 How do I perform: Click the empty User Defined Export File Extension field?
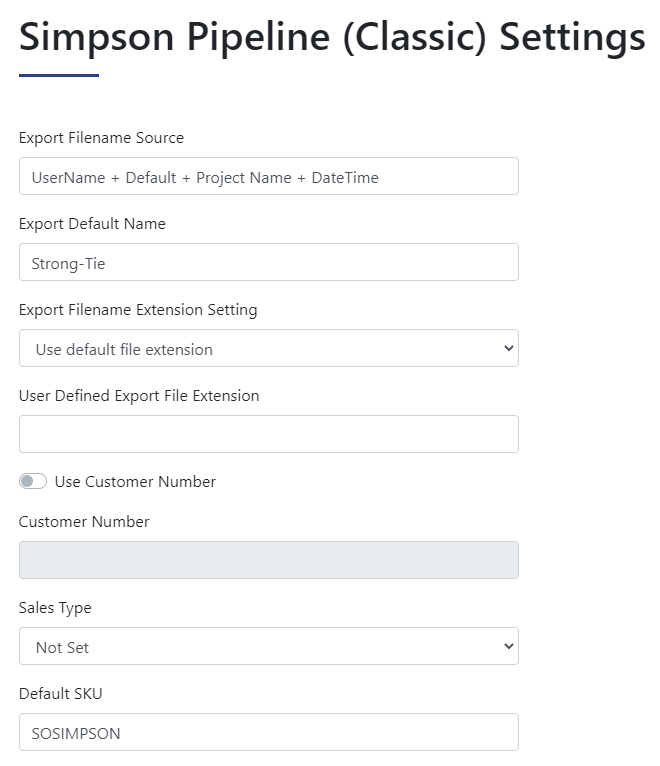pyautogui.click(x=269, y=434)
